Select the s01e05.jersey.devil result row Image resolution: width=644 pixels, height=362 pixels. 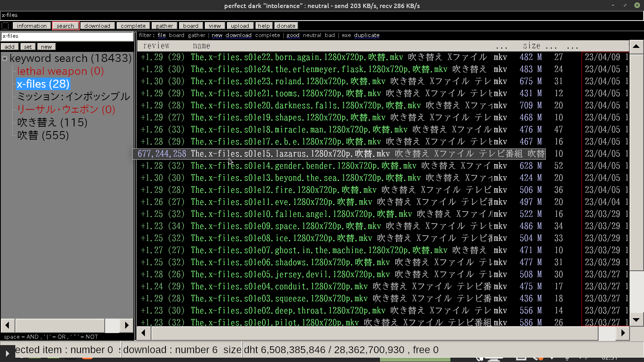pyautogui.click(x=383, y=274)
